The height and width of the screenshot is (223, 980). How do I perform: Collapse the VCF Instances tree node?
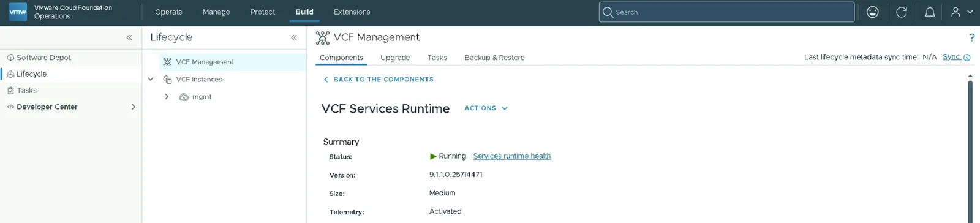coord(151,80)
